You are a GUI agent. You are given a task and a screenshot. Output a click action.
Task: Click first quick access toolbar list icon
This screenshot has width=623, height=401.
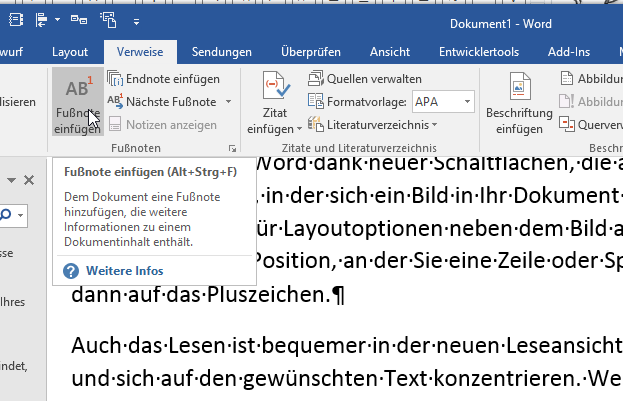pos(16,20)
